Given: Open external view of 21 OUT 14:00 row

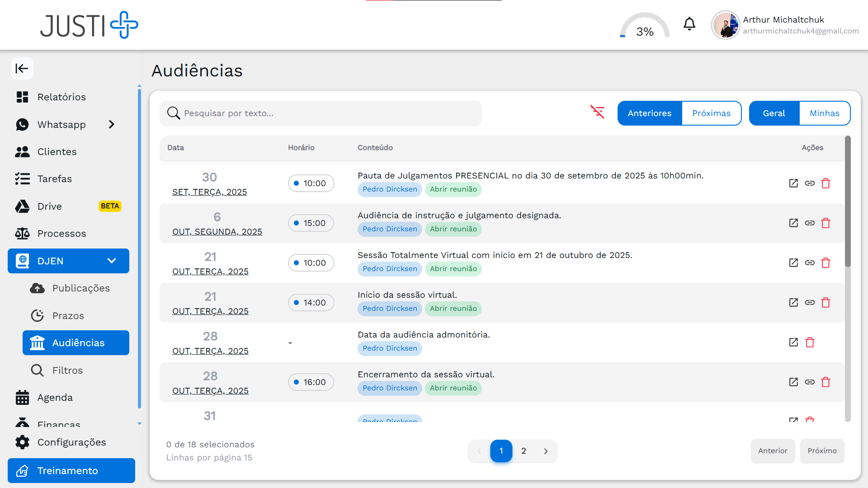Looking at the screenshot, I should coord(793,303).
